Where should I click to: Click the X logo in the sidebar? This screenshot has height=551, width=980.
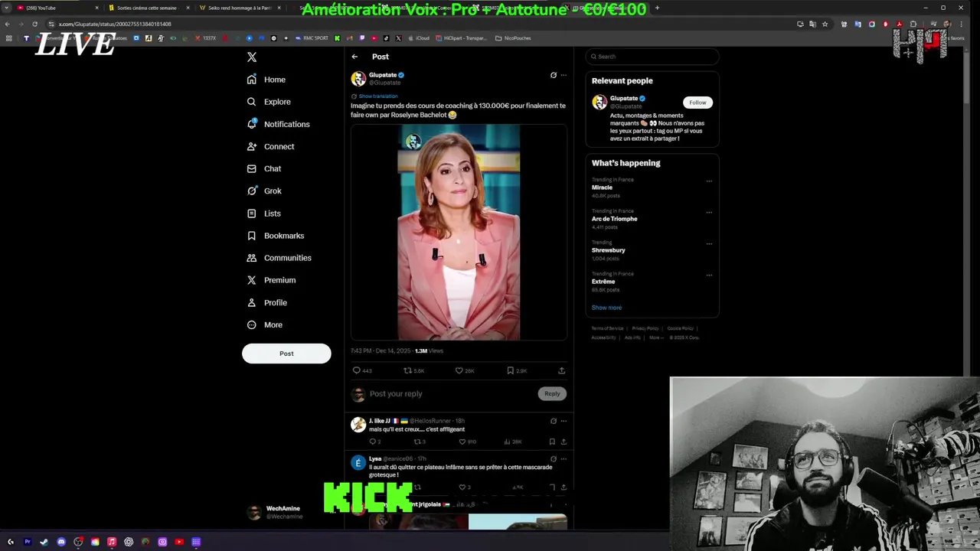[x=251, y=57]
